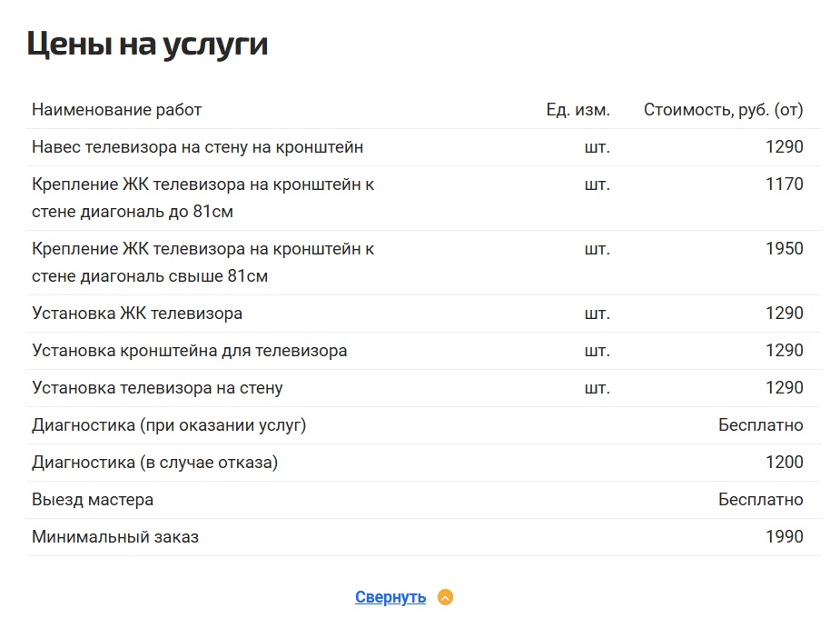Click the "Минимальный заказ" row

click(115, 537)
